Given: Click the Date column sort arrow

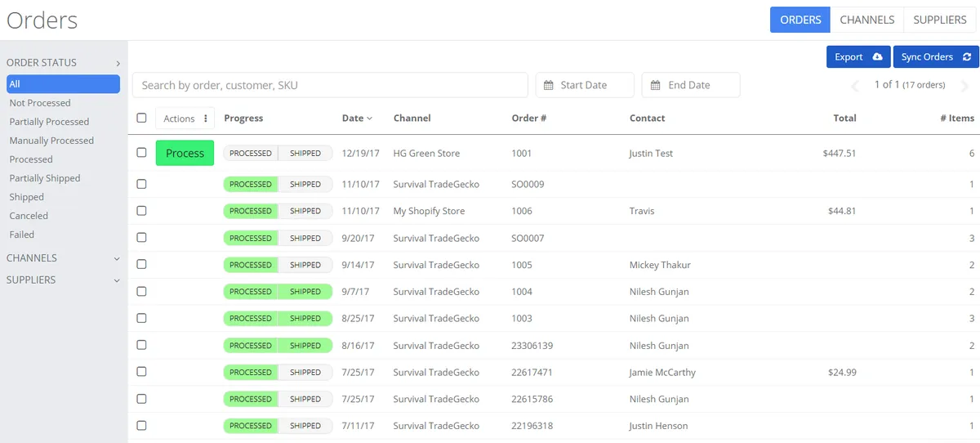Looking at the screenshot, I should pyautogui.click(x=369, y=119).
